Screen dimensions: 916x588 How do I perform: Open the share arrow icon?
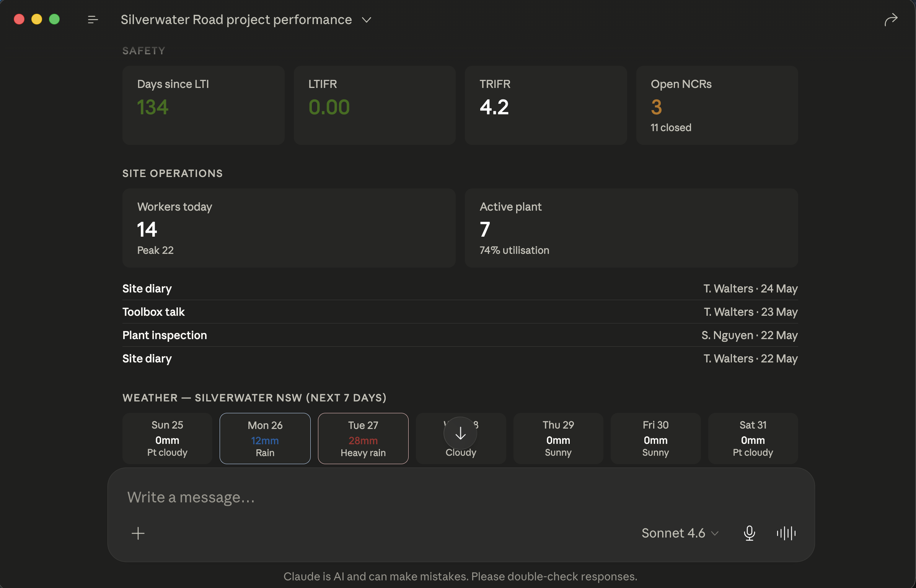click(x=891, y=19)
